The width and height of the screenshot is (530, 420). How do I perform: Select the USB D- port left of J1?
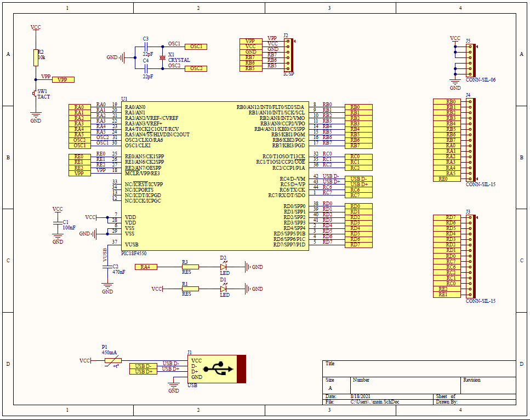tap(143, 366)
